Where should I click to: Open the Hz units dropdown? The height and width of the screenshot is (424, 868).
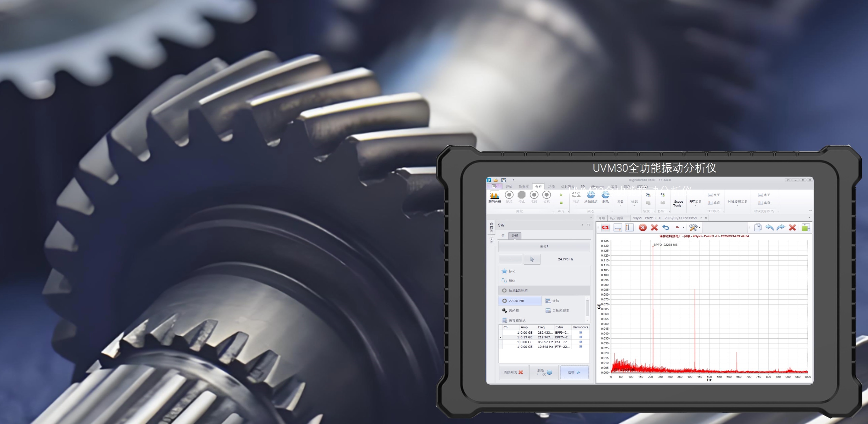(680, 228)
